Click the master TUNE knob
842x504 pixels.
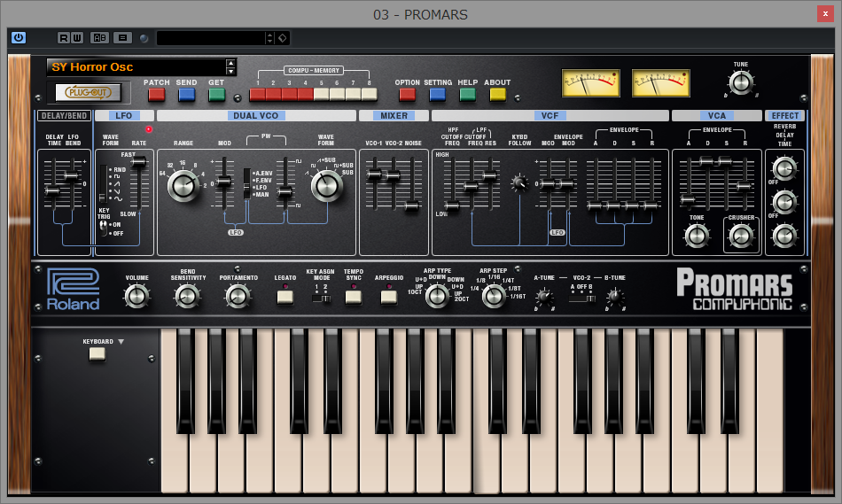(x=741, y=83)
